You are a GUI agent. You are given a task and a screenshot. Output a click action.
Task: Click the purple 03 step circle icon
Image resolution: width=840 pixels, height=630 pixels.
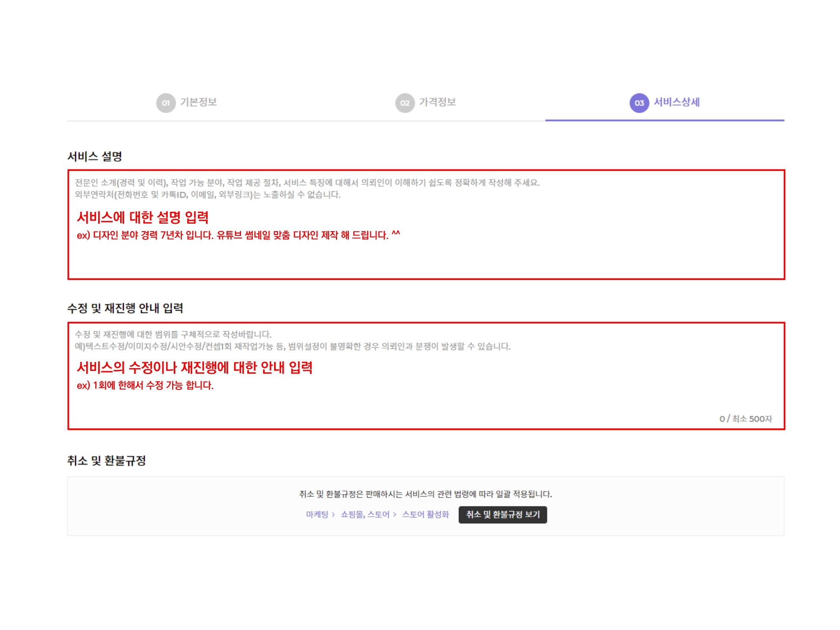(x=639, y=103)
